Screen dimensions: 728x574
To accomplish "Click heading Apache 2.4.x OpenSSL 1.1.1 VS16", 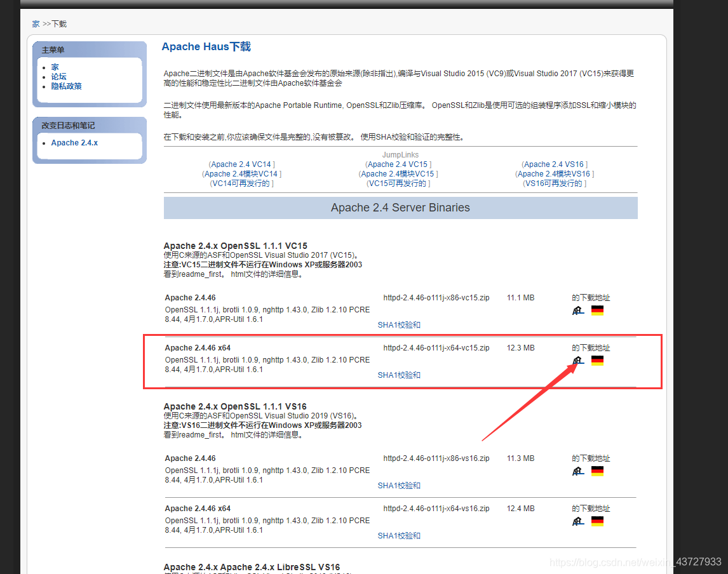I will tap(235, 406).
